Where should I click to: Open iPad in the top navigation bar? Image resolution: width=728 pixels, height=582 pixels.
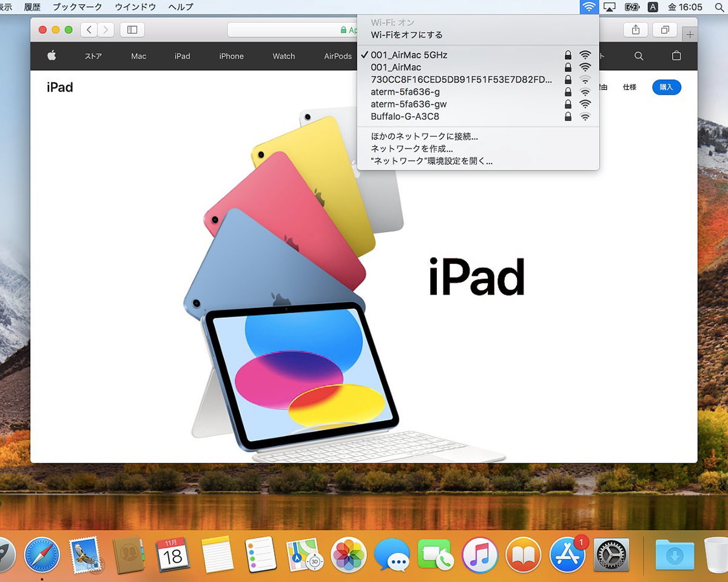point(183,56)
